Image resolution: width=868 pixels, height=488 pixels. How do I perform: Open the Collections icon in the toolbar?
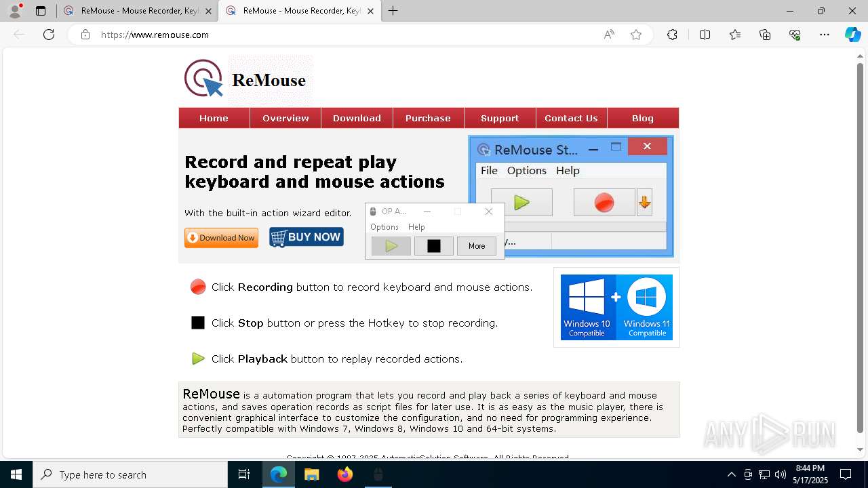tap(765, 35)
